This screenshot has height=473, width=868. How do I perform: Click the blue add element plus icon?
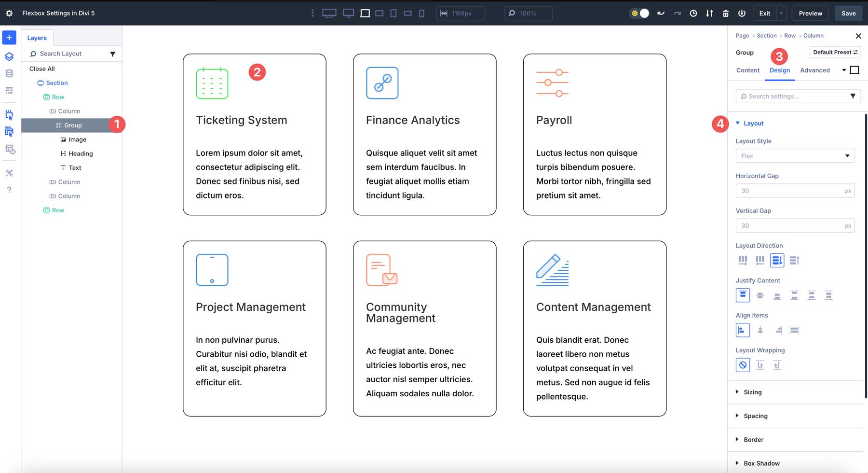(9, 38)
